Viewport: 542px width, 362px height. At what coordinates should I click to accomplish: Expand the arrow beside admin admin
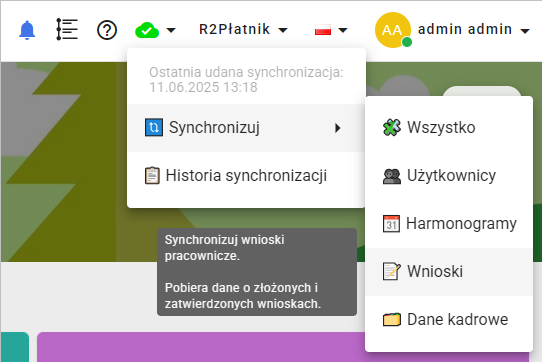[x=525, y=31]
